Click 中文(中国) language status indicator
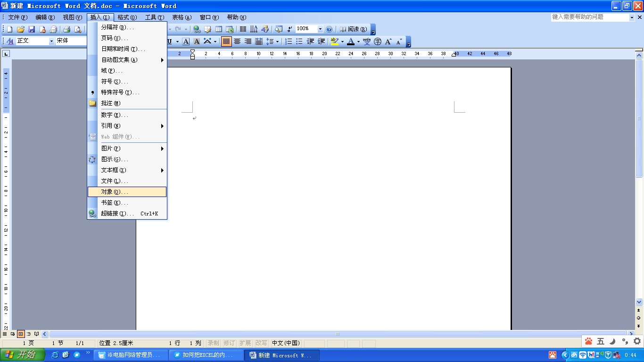 [286, 343]
